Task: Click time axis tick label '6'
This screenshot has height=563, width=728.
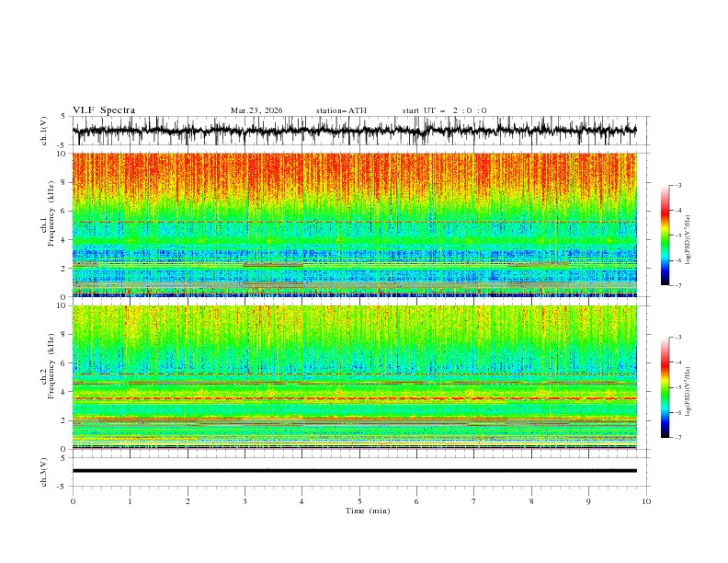Action: [416, 501]
